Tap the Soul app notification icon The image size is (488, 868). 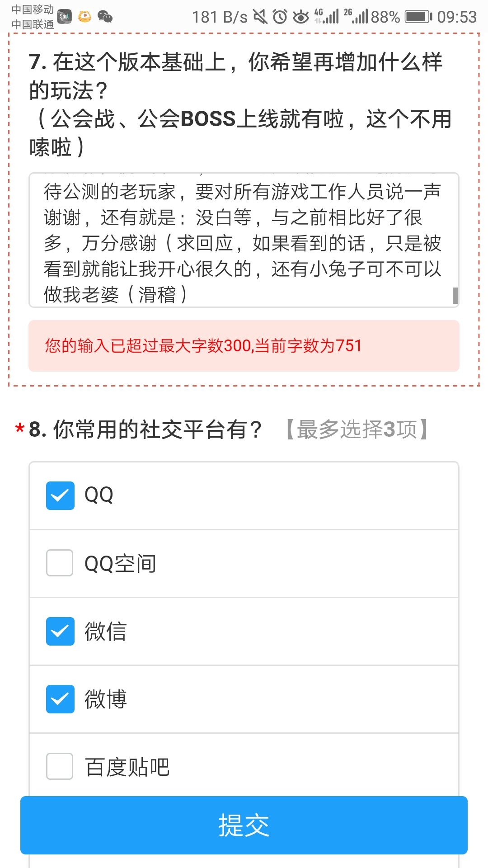65,17
